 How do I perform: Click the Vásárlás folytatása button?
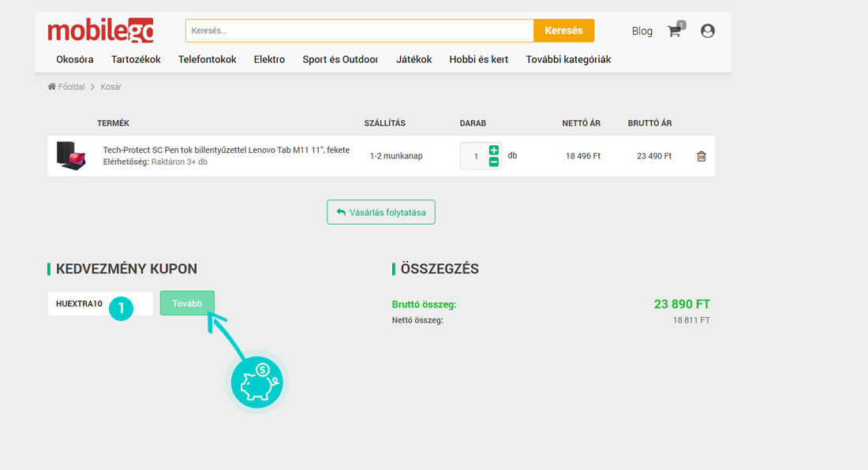pos(381,212)
